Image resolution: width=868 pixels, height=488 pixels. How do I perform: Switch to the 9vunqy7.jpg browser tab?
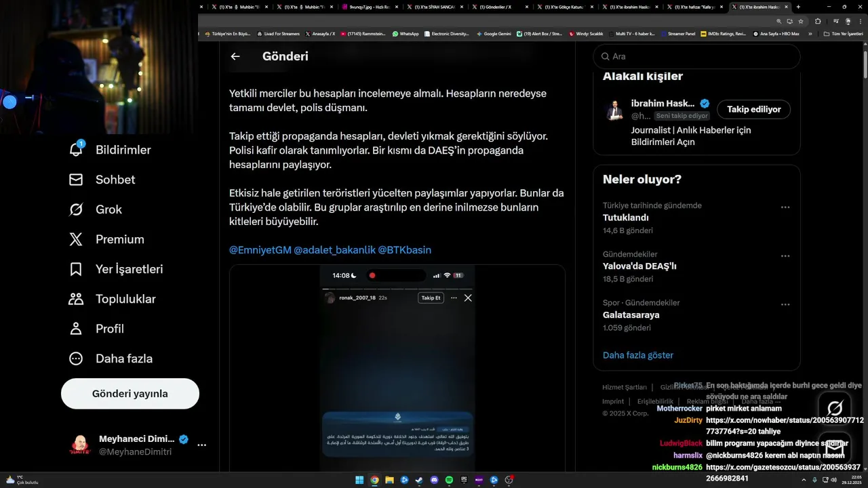pos(370,7)
